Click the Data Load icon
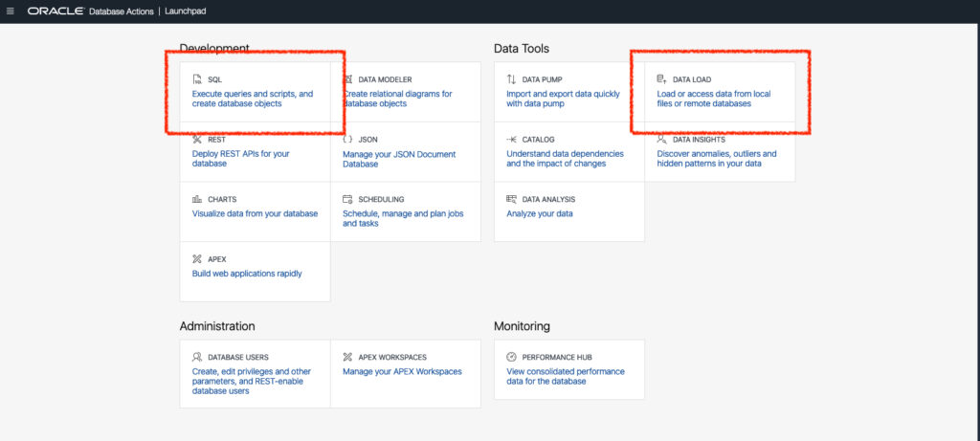The image size is (980, 441). point(662,79)
